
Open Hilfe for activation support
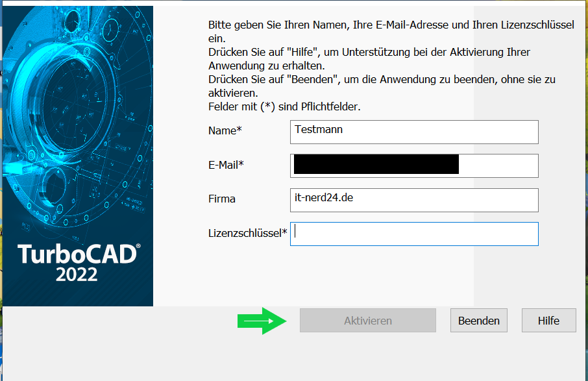click(x=548, y=320)
